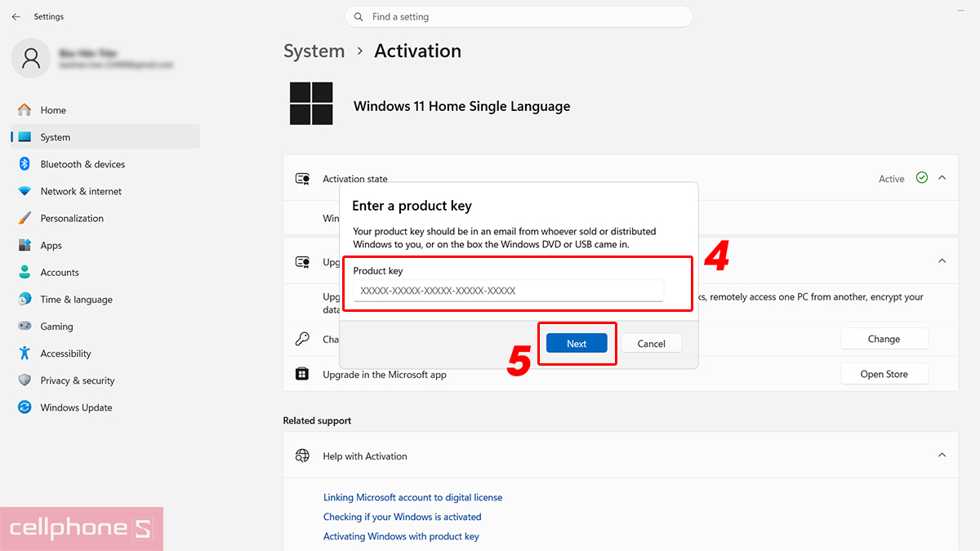Click the Related support heading
The height and width of the screenshot is (551, 980).
pos(317,420)
